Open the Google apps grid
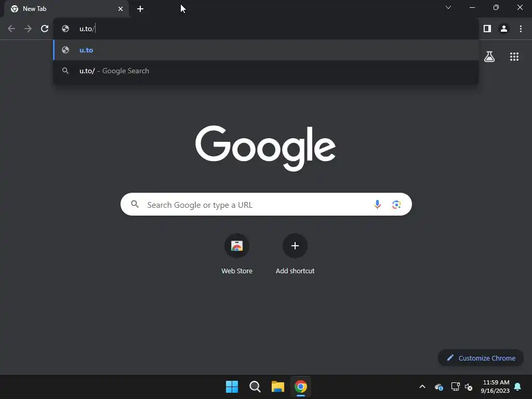Image resolution: width=532 pixels, height=399 pixels. tap(514, 57)
